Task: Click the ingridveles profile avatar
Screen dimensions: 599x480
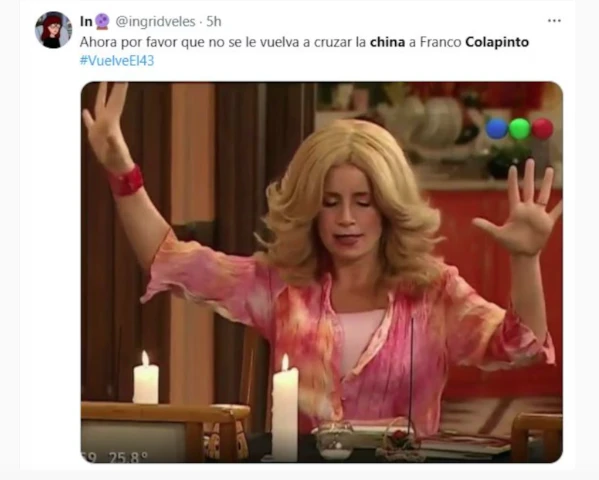Action: click(53, 30)
